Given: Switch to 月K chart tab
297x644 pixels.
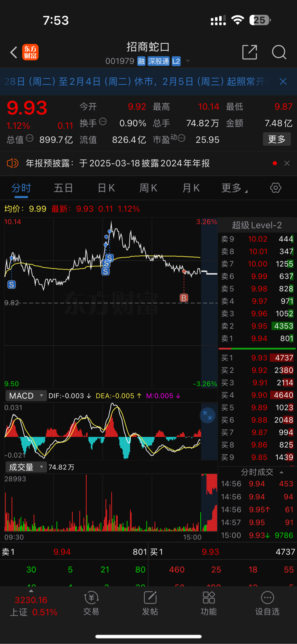Looking at the screenshot, I should (x=191, y=188).
